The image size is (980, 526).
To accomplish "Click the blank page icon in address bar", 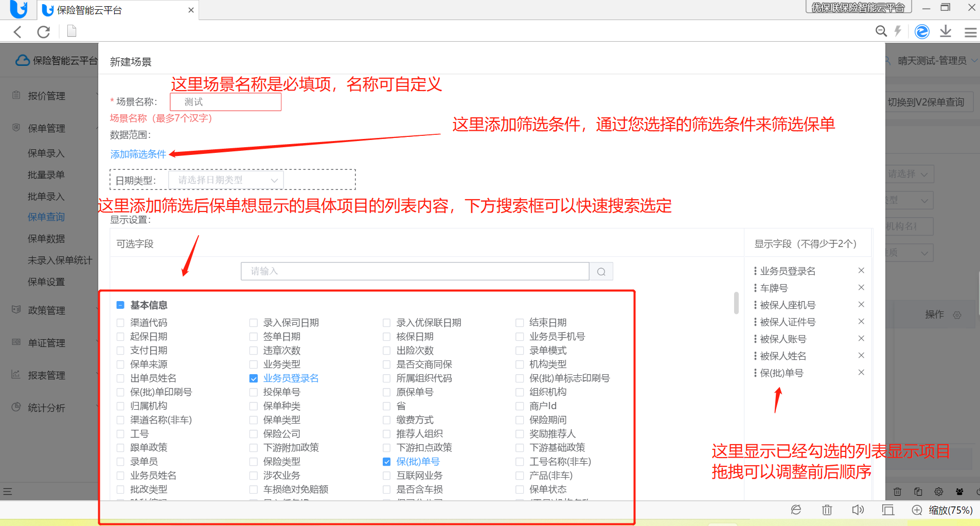I will (72, 32).
